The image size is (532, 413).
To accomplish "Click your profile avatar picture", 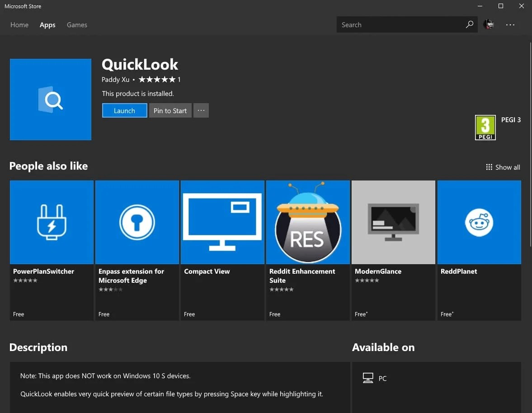I will coord(489,24).
